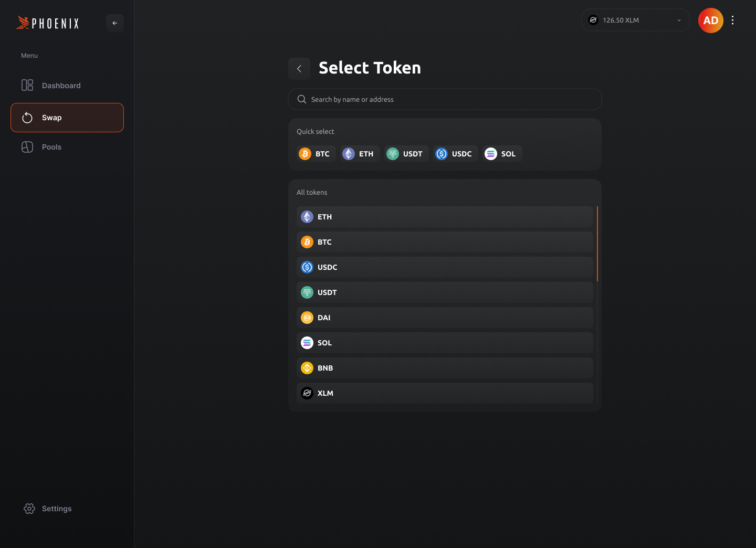Choose DAI from the All tokens list

click(x=445, y=318)
